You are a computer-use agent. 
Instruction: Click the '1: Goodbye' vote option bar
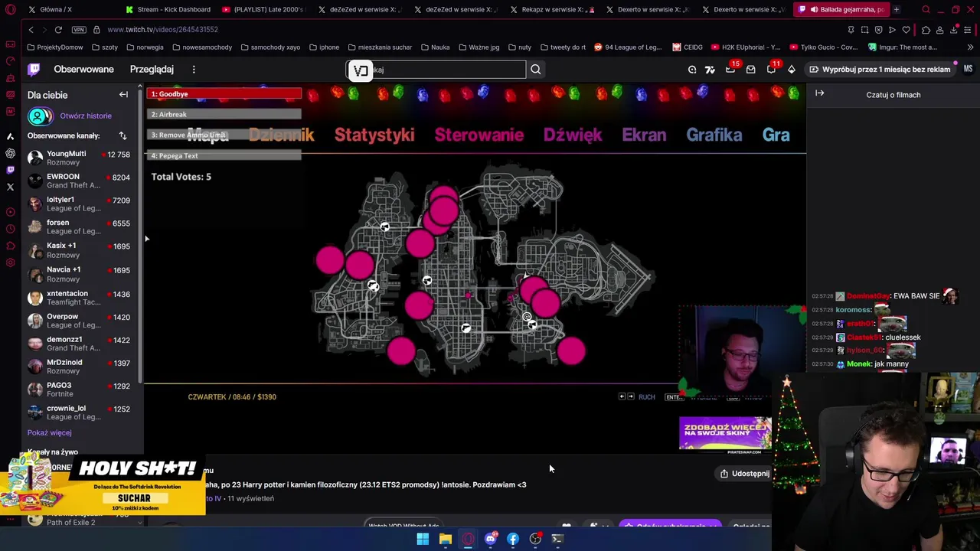click(x=224, y=94)
